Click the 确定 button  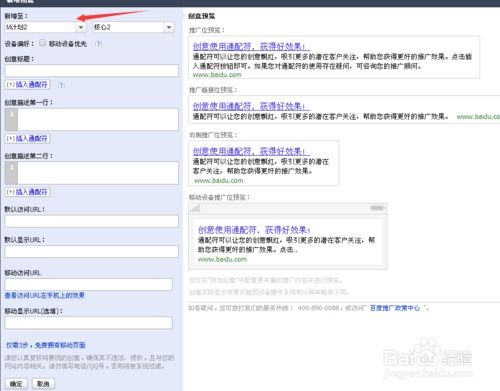pos(16,384)
